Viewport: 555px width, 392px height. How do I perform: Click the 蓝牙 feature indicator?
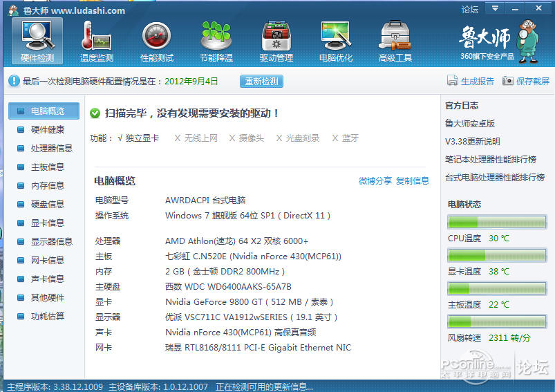(x=345, y=138)
